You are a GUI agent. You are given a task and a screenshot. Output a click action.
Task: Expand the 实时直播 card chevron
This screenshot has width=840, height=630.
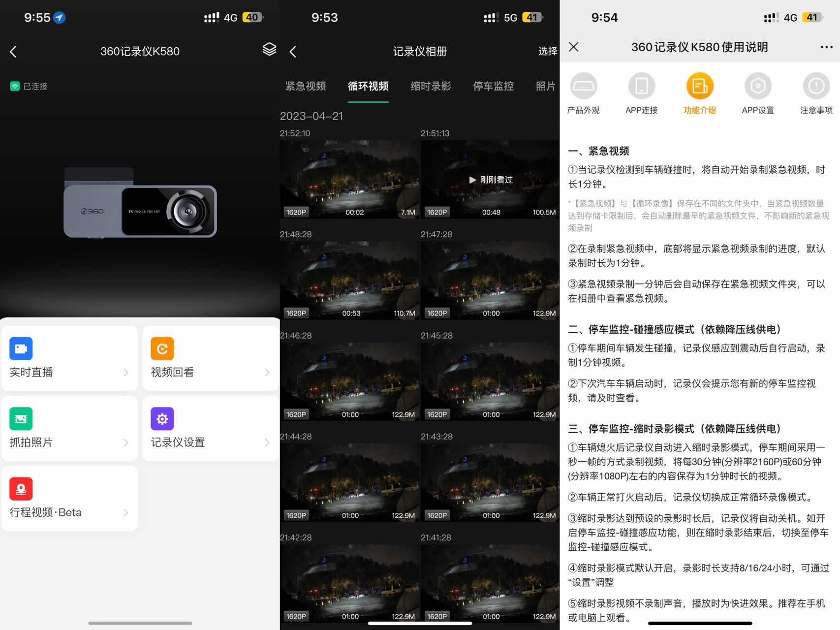(x=127, y=373)
